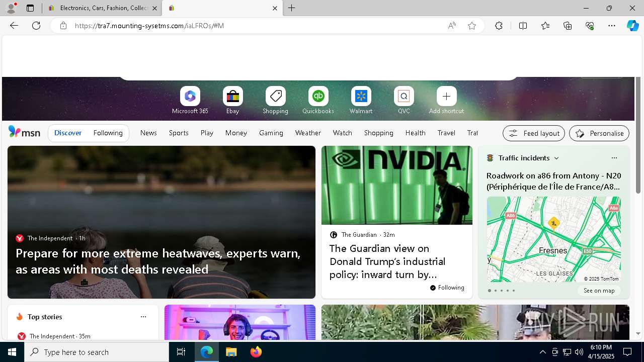Image resolution: width=644 pixels, height=362 pixels.
Task: View site information lock icon
Action: 63,26
